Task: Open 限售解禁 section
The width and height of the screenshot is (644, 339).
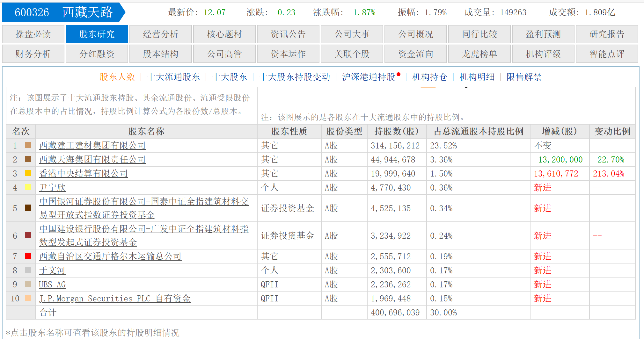Action: pos(524,77)
